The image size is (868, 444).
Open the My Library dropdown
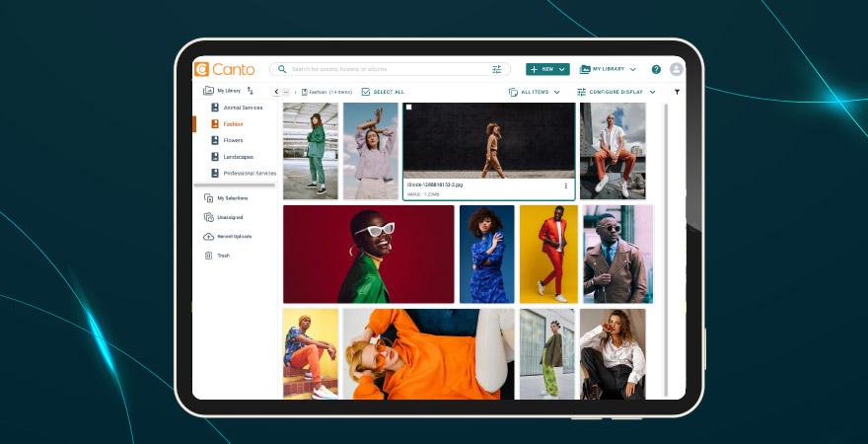[x=608, y=69]
